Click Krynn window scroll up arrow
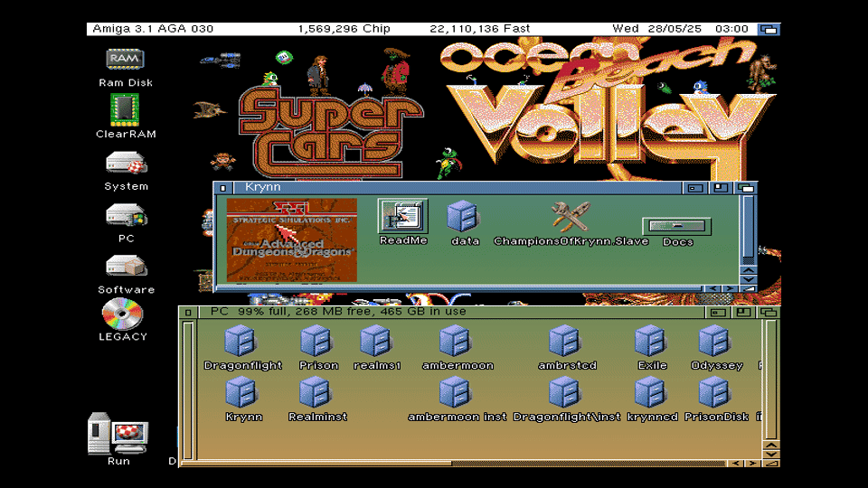 point(749,270)
